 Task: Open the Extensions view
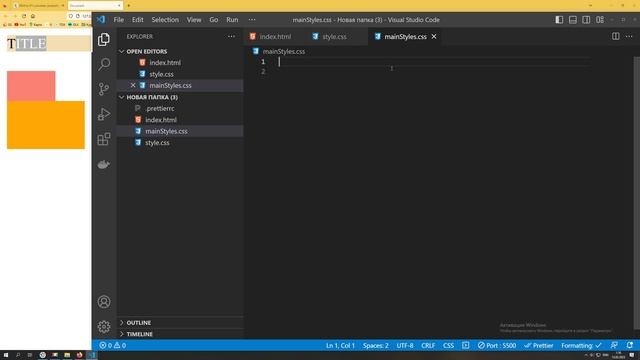click(x=104, y=139)
